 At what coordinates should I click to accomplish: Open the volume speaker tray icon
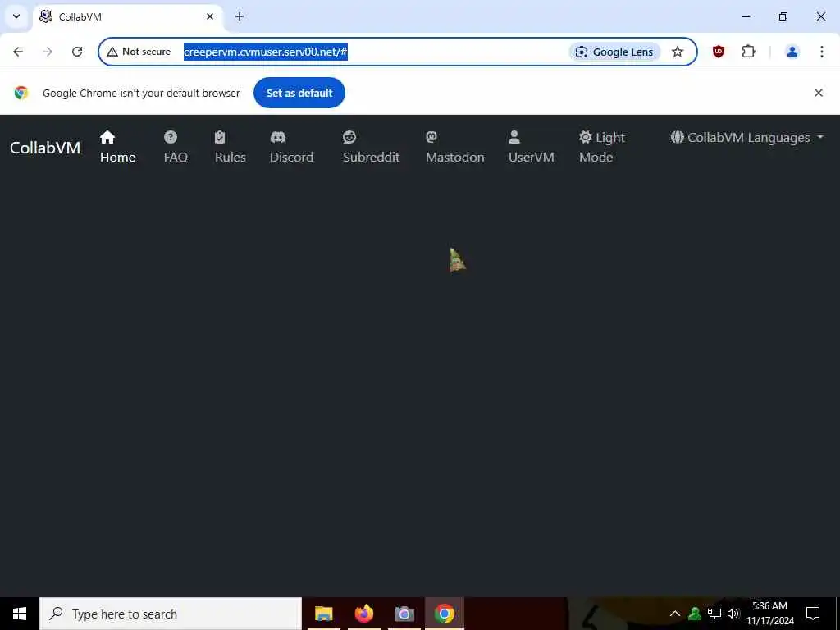point(733,614)
